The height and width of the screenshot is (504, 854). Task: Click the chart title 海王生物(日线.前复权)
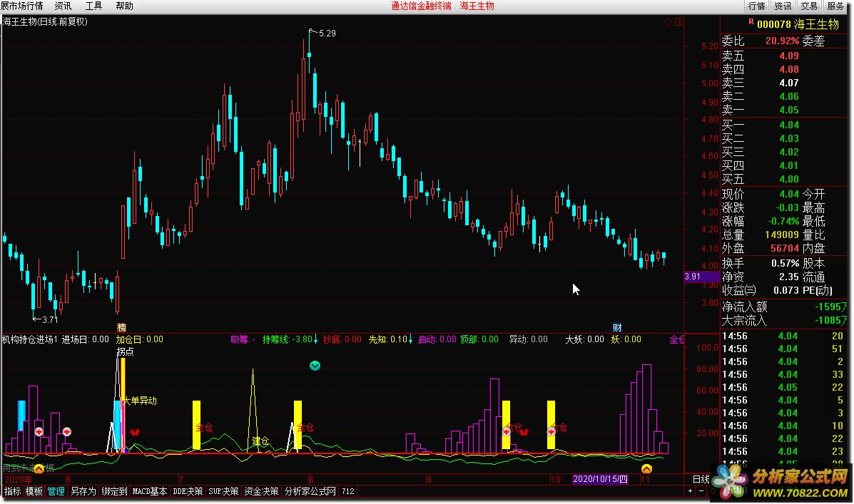click(45, 22)
